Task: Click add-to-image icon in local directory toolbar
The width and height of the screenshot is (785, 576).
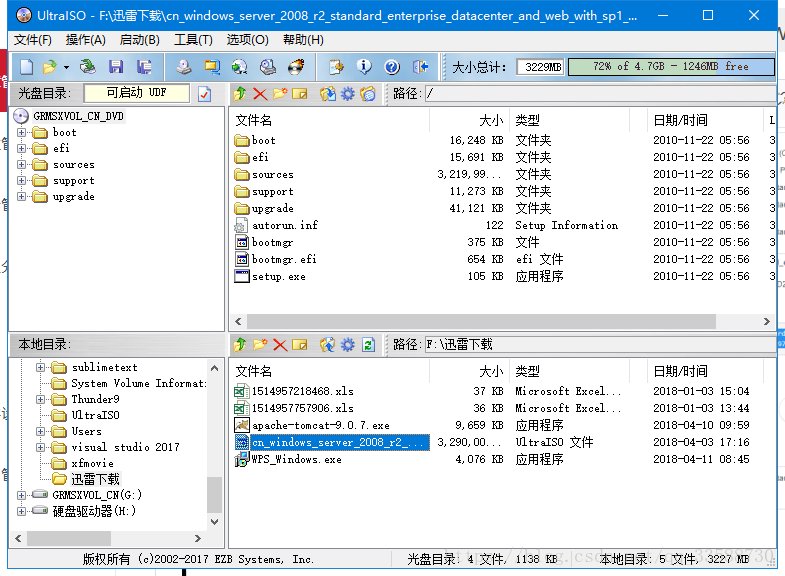Action: (328, 345)
